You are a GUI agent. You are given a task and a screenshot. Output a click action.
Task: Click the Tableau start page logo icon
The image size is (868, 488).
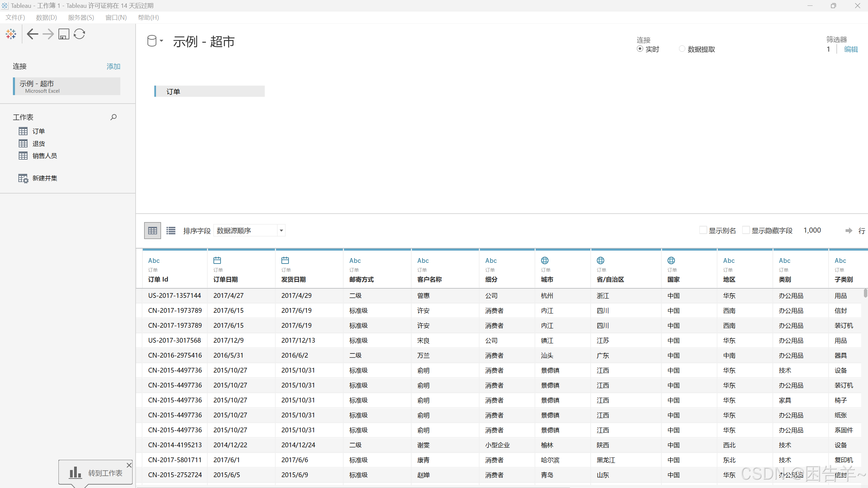[11, 34]
